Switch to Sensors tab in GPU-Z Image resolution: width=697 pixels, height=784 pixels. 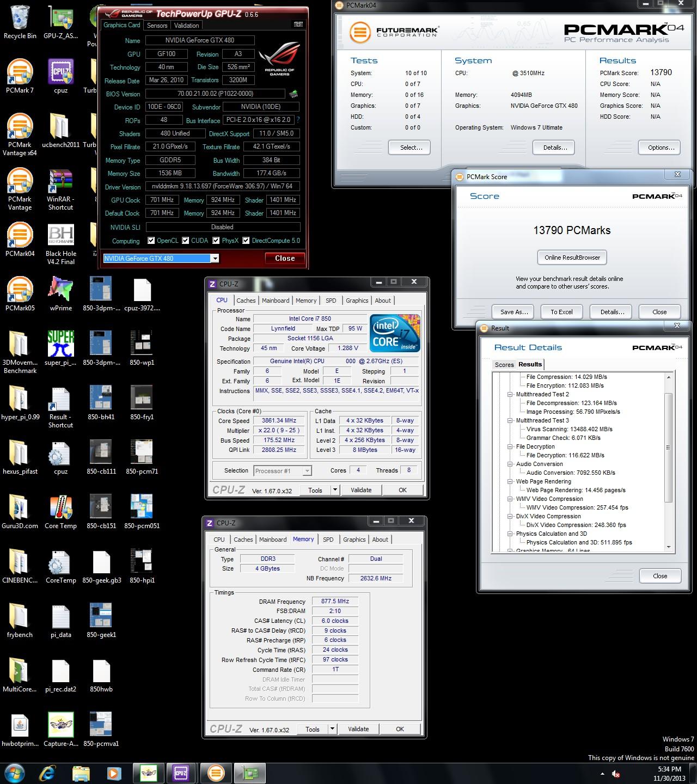157,26
